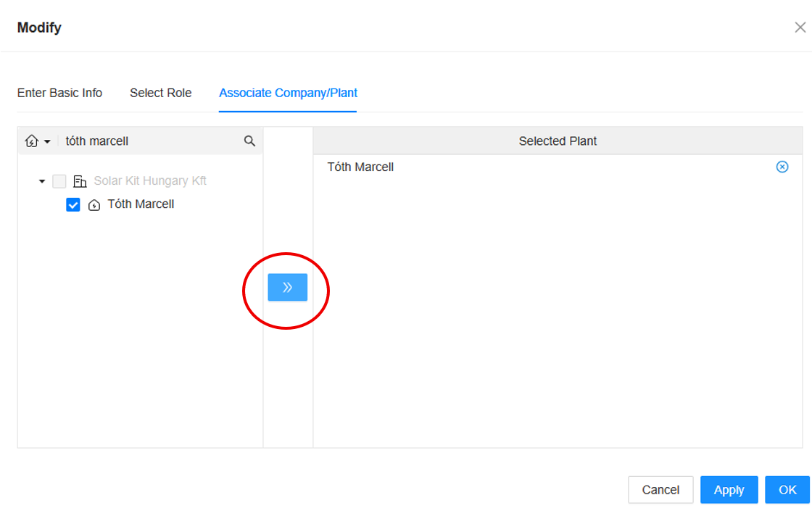This screenshot has width=812, height=516.
Task: Select the Associate Company/Plant tab
Action: [x=288, y=93]
